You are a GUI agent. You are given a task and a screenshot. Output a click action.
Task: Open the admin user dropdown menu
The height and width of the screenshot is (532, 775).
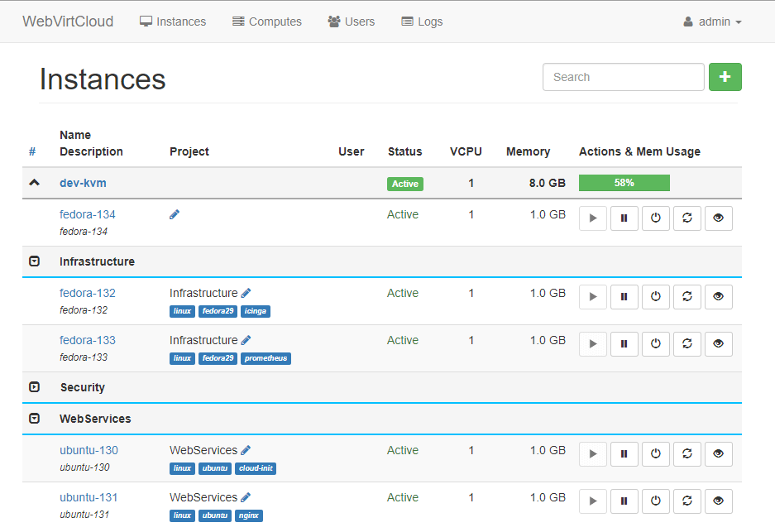[712, 22]
